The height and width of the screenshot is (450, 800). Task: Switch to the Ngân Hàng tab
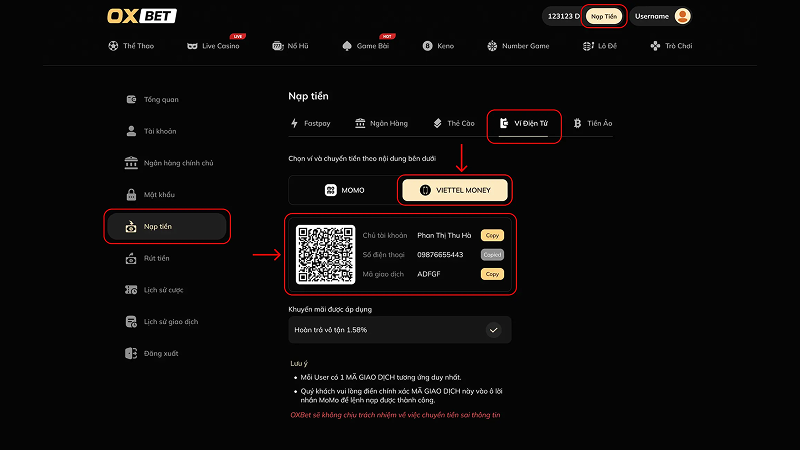382,123
